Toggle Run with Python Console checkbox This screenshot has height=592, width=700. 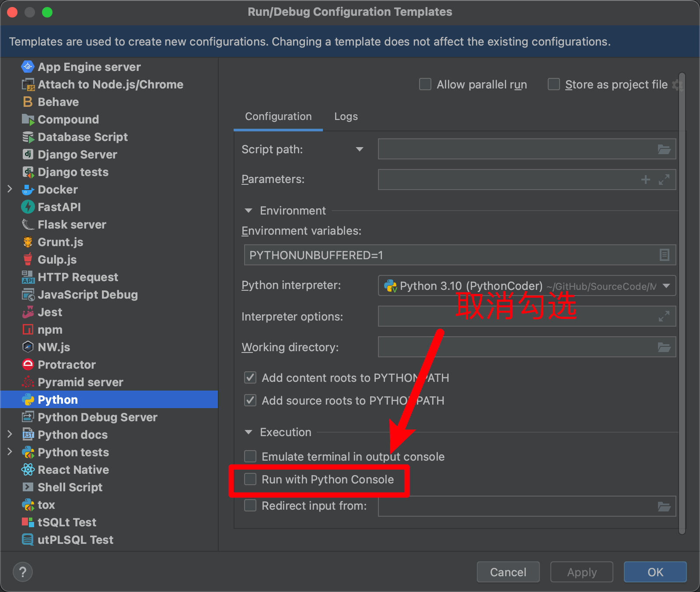click(250, 479)
